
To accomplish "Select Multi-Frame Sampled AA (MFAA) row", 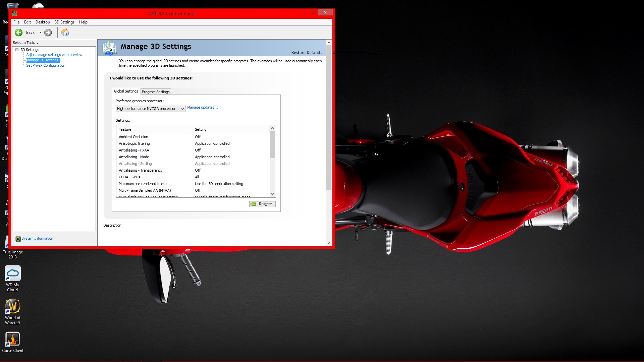I will [193, 190].
